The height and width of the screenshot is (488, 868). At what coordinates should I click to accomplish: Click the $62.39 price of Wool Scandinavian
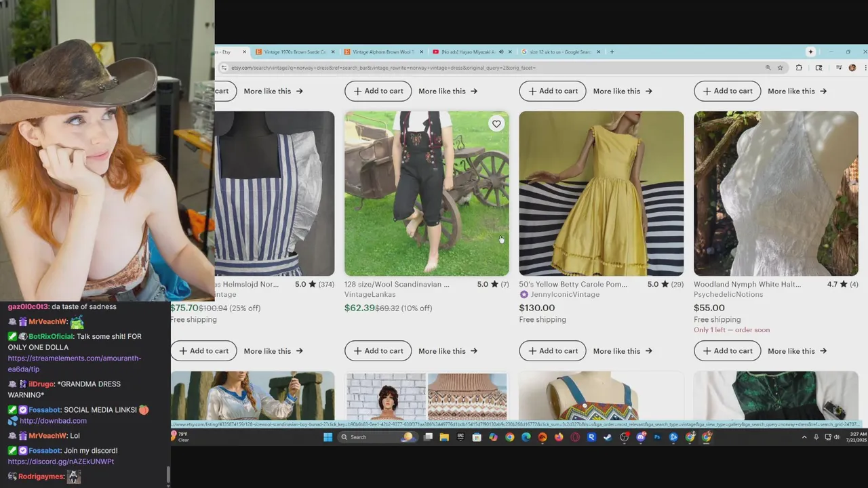[x=359, y=308]
